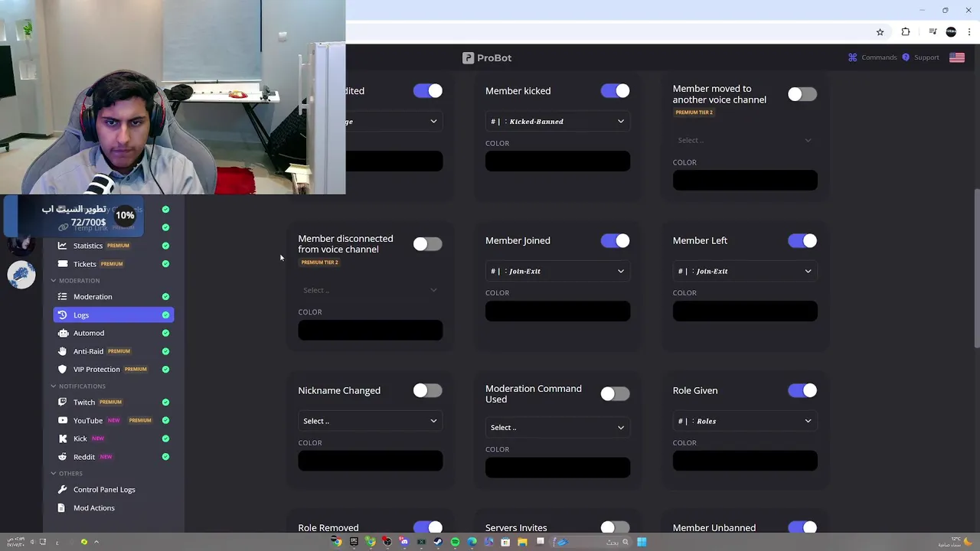Open Chrome media control icon
This screenshot has height=551, width=980.
pos(933,32)
